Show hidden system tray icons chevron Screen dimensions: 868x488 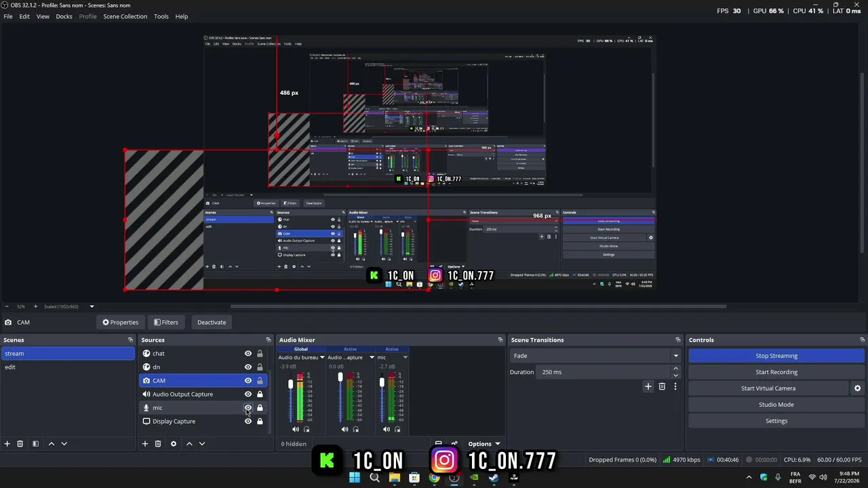click(749, 477)
